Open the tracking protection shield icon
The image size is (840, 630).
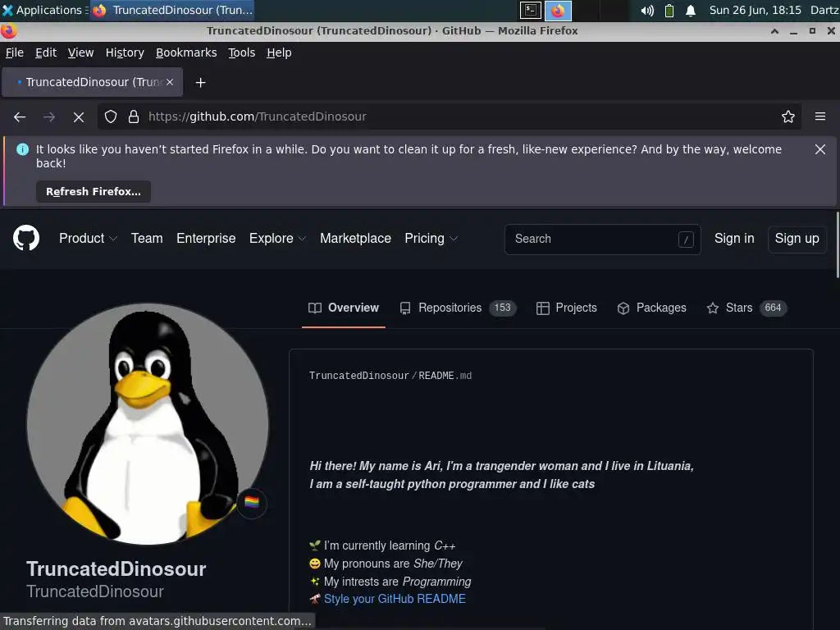pyautogui.click(x=111, y=116)
